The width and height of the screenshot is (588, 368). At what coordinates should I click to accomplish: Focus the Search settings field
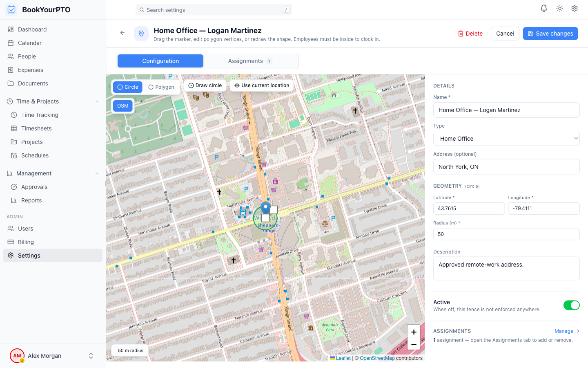click(214, 10)
